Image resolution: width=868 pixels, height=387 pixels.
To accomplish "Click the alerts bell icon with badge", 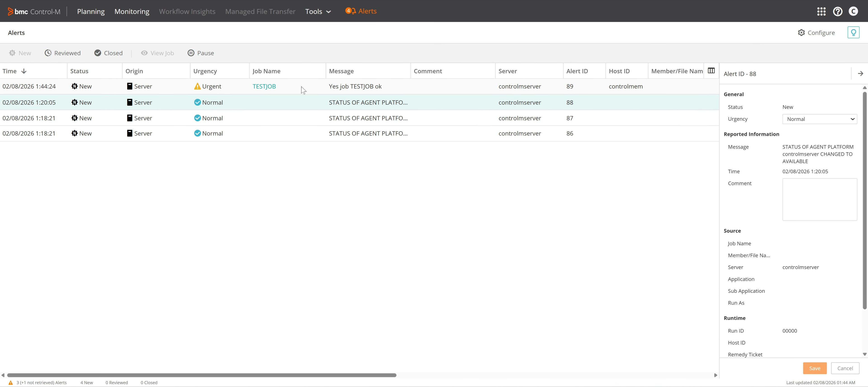I will [351, 11].
